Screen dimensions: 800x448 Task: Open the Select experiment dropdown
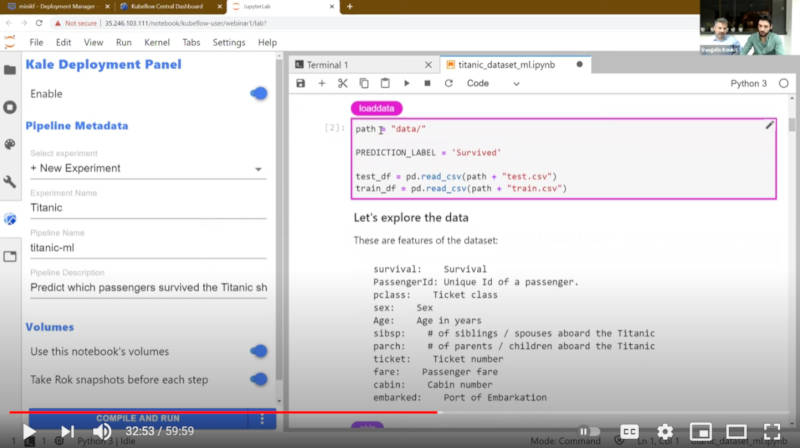(x=148, y=168)
